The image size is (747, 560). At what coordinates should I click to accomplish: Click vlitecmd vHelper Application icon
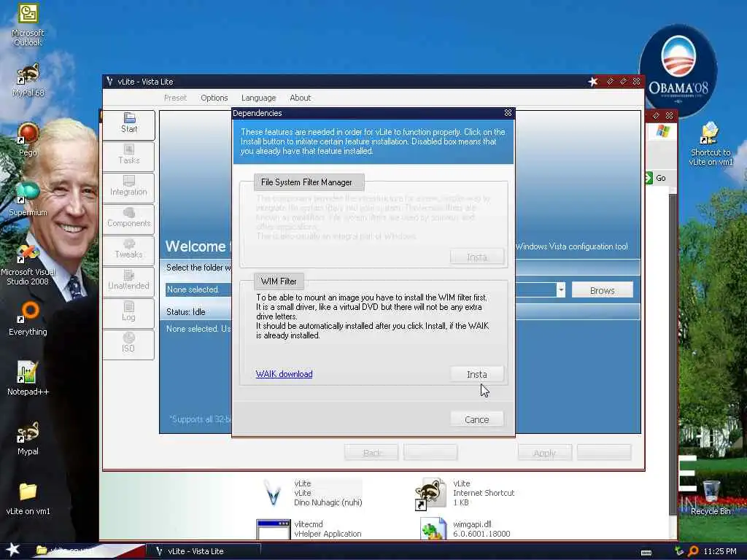coord(273,529)
